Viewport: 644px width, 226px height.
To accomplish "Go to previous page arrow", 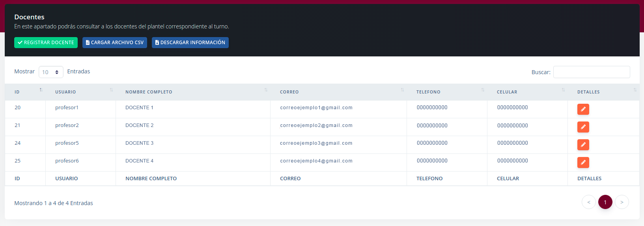I will coord(588,202).
